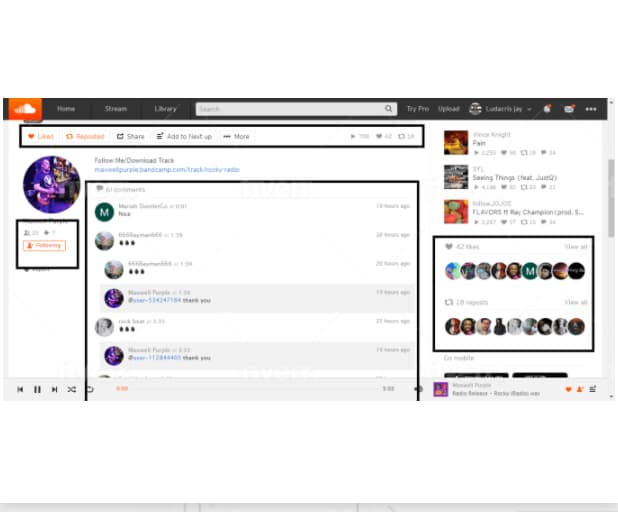Open the Pain track cover thumbnail
This screenshot has width=618, height=512.
click(x=456, y=143)
